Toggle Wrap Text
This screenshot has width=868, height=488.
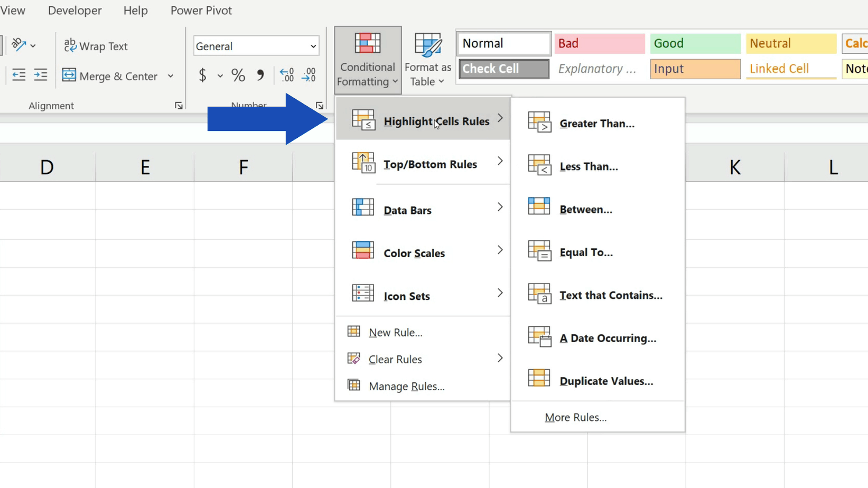click(96, 46)
